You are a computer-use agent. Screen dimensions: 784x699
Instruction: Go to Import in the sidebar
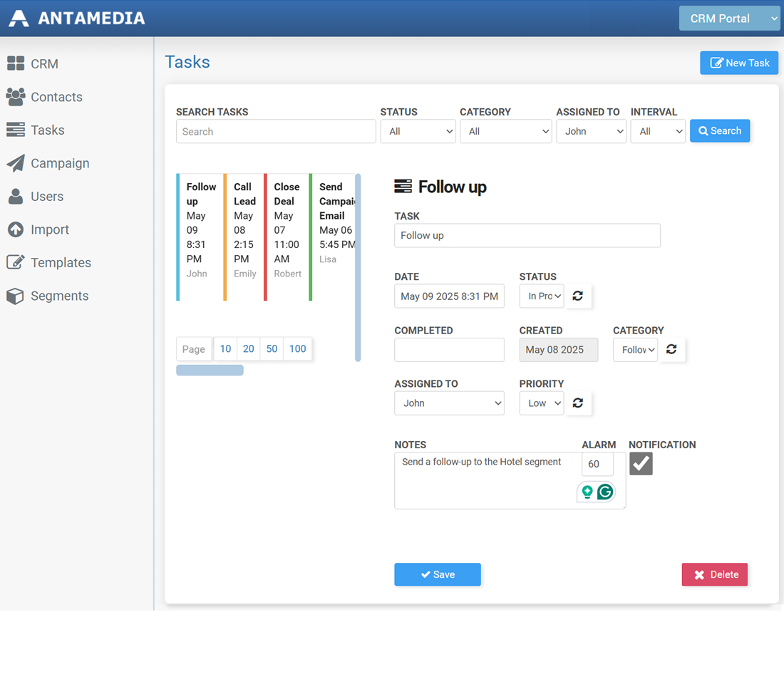tap(49, 229)
